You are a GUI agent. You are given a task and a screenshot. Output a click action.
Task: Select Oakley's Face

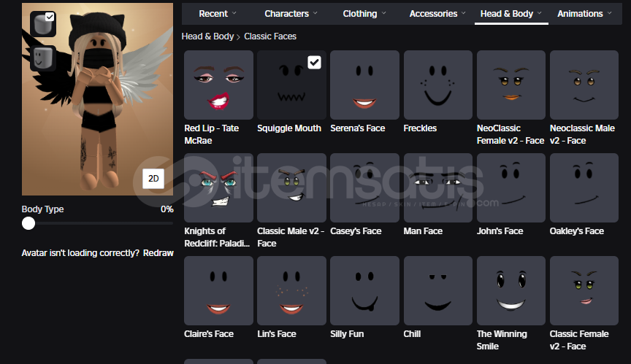(x=584, y=187)
